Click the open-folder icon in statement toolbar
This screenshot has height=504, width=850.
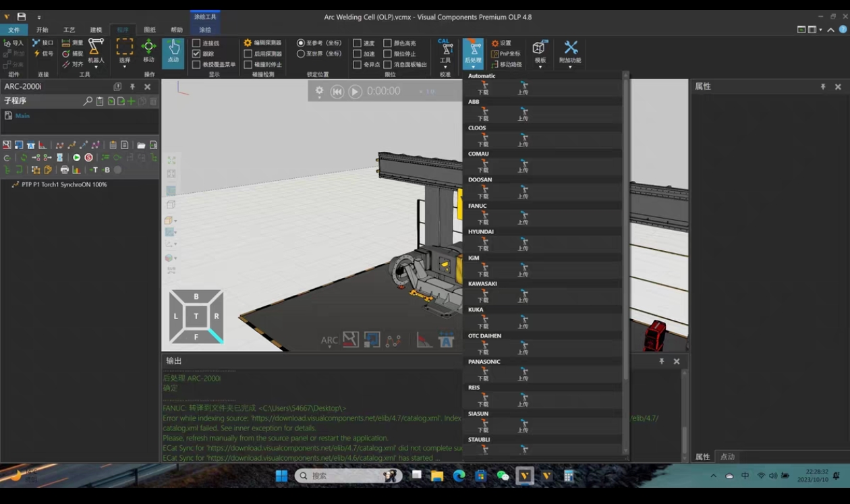click(x=141, y=145)
